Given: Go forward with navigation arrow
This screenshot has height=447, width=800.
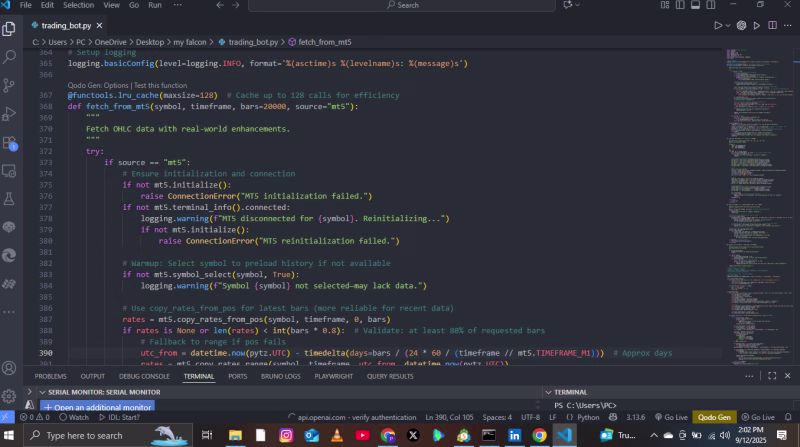Looking at the screenshot, I should [x=236, y=5].
